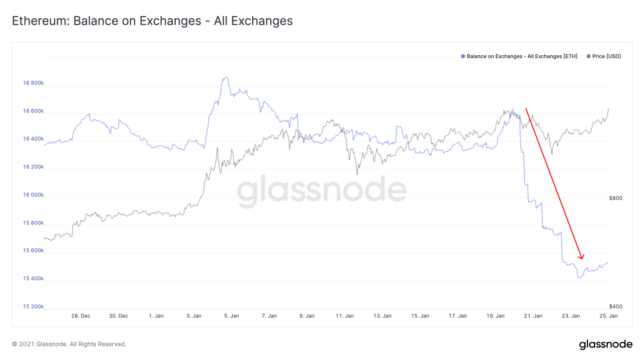Click the gray Price legend dot
Image resolution: width=644 pixels, height=362 pixels.
(588, 56)
